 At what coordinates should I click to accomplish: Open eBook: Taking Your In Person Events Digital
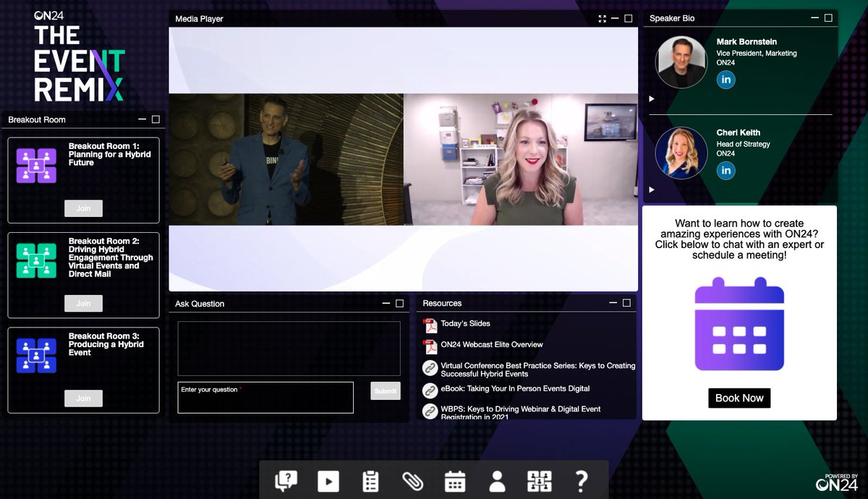[x=515, y=388]
